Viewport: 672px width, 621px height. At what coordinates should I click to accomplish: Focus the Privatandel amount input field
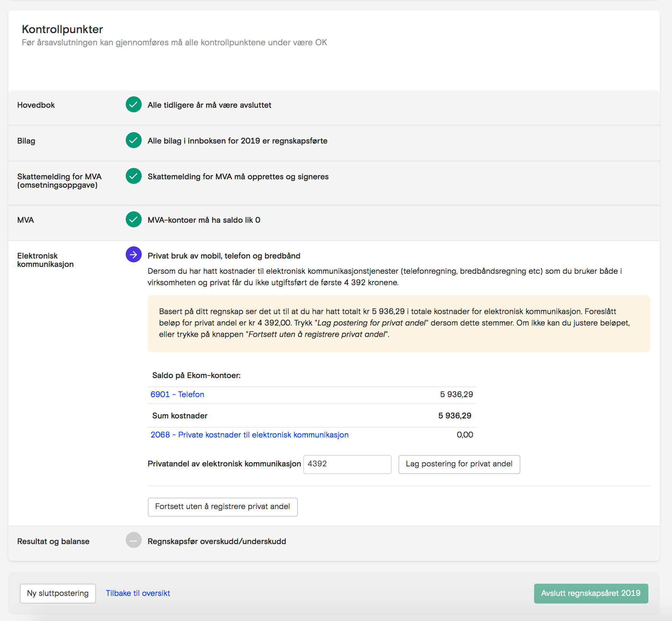pyautogui.click(x=347, y=464)
